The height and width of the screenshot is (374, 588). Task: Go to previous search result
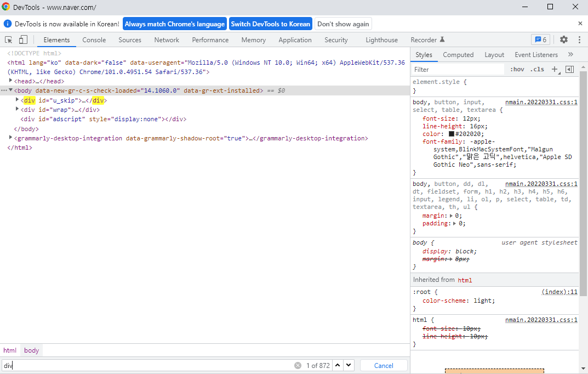[x=338, y=365]
